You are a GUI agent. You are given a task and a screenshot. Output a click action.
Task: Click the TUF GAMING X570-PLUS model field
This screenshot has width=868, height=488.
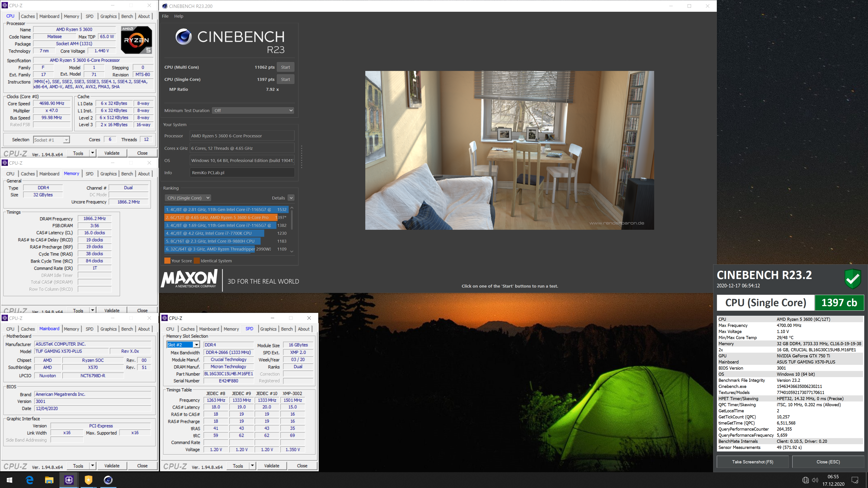click(72, 351)
